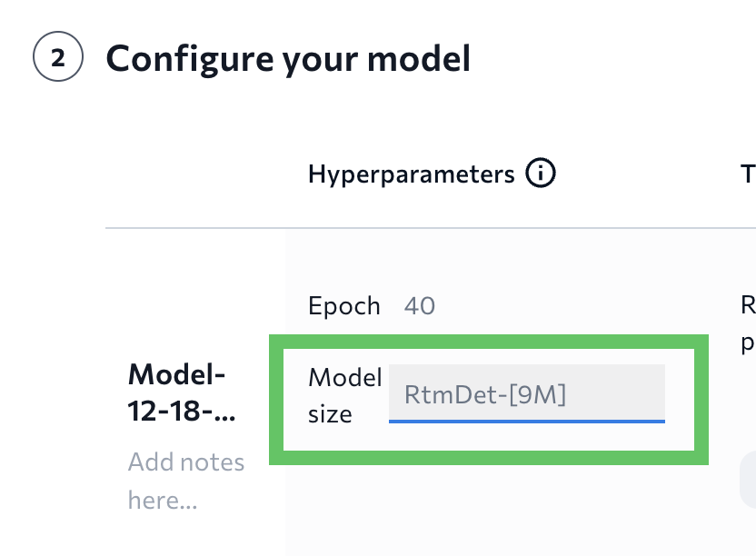This screenshot has height=556, width=756.
Task: Click the partially visible column header at right
Action: coord(748,173)
